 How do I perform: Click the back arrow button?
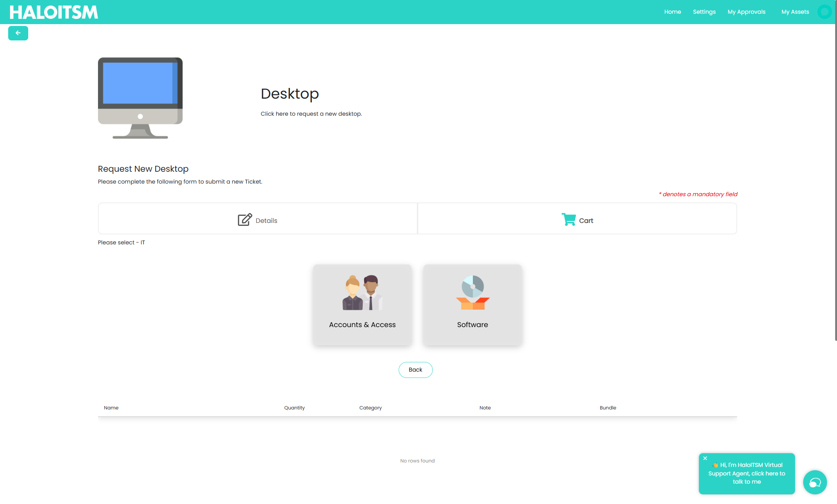(x=18, y=33)
